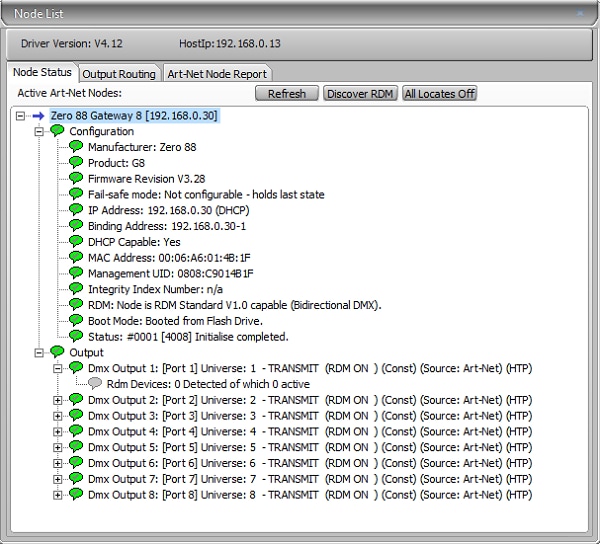Click the green icon for Dmx Output 4
600x544 pixels.
[x=76, y=431]
